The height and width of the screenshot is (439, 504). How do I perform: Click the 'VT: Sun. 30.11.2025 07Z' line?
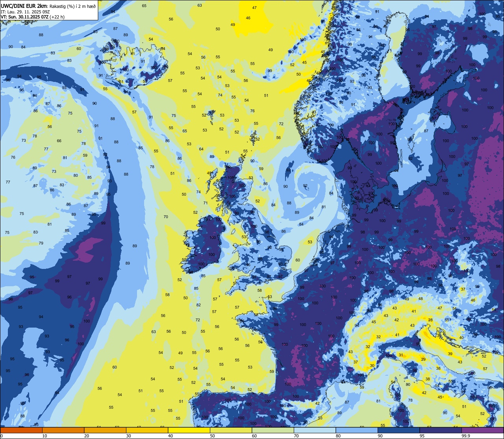(x=24, y=17)
